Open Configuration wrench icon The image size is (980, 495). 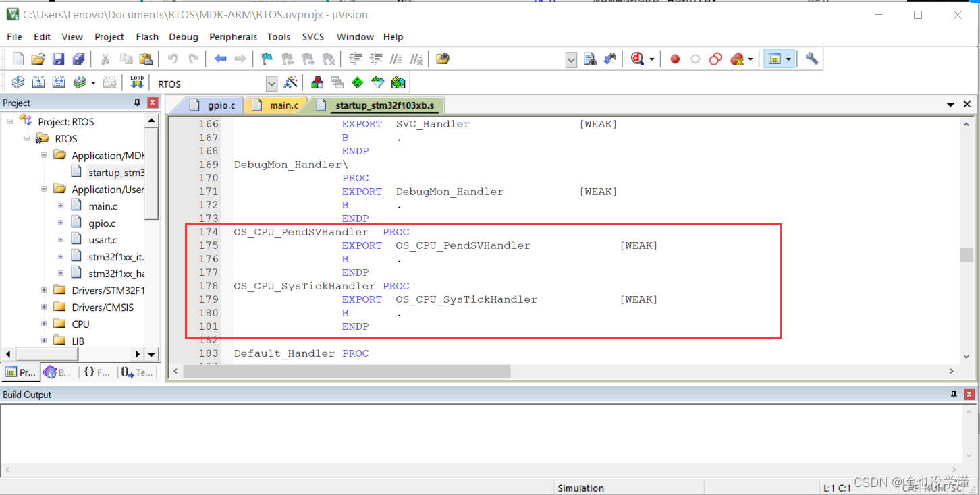(812, 59)
